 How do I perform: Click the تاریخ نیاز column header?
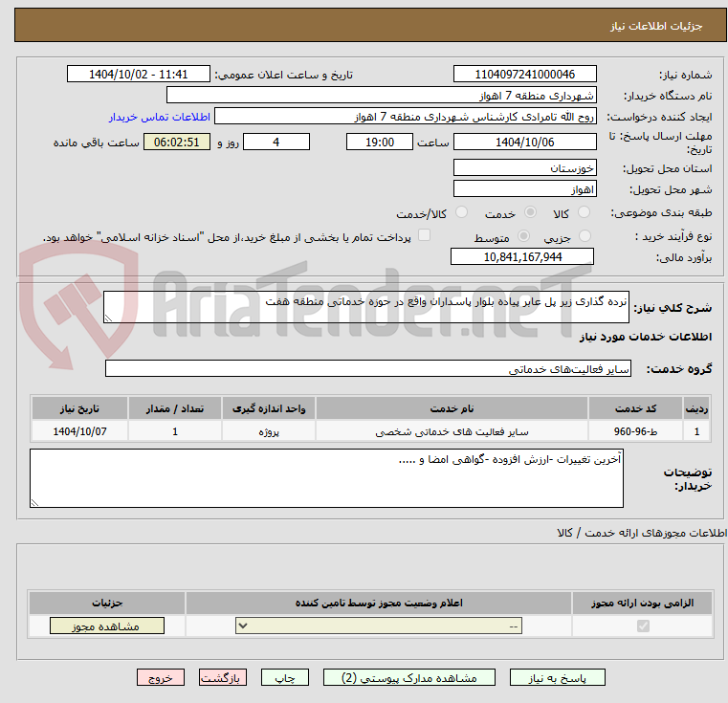79,408
